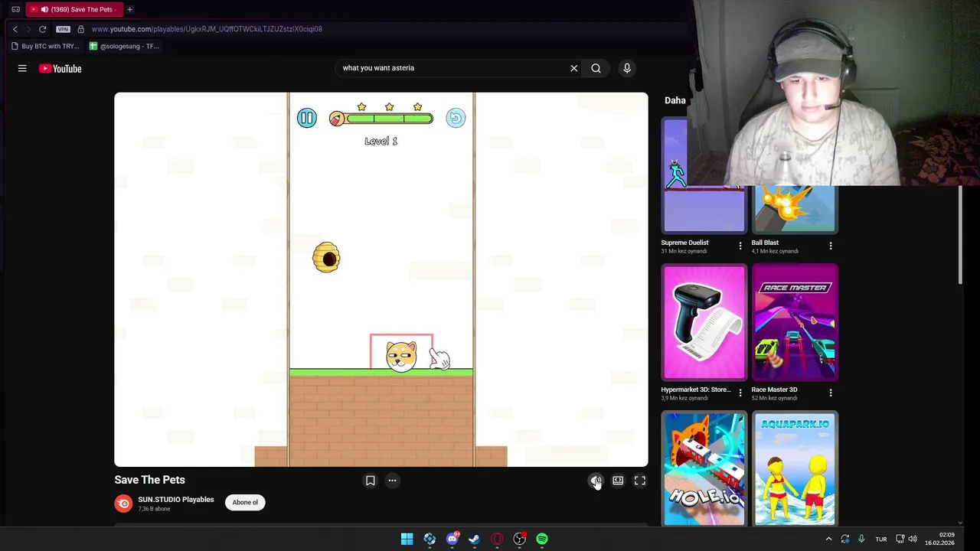This screenshot has height=551, width=980.
Task: Open the options menu for Hypermarket 3D
Action: pos(740,393)
